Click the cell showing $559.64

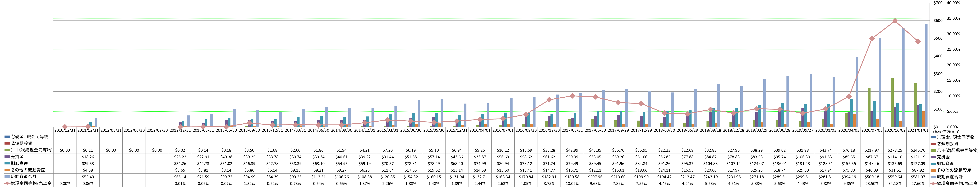point(895,177)
